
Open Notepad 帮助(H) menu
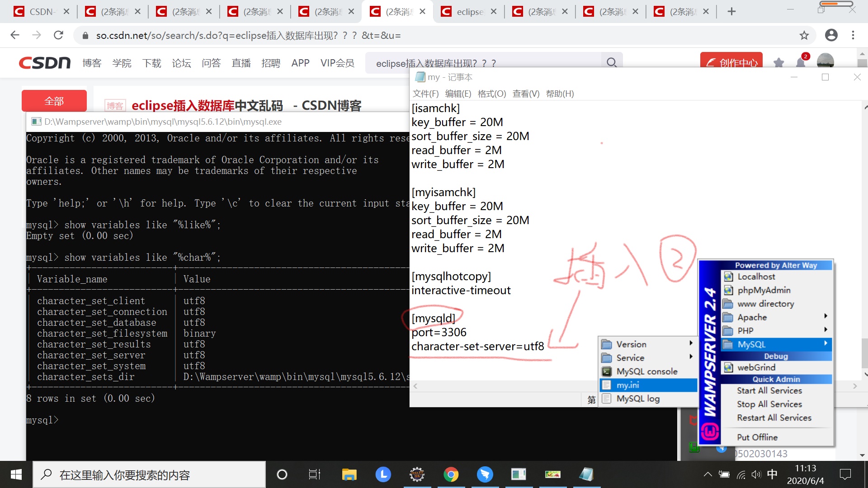coord(560,94)
